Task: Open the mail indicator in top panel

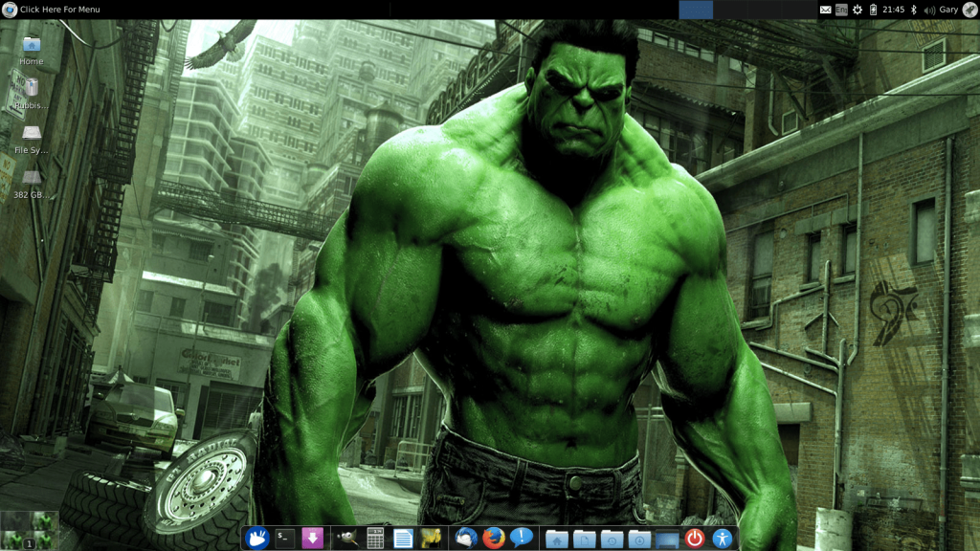Action: [x=825, y=10]
